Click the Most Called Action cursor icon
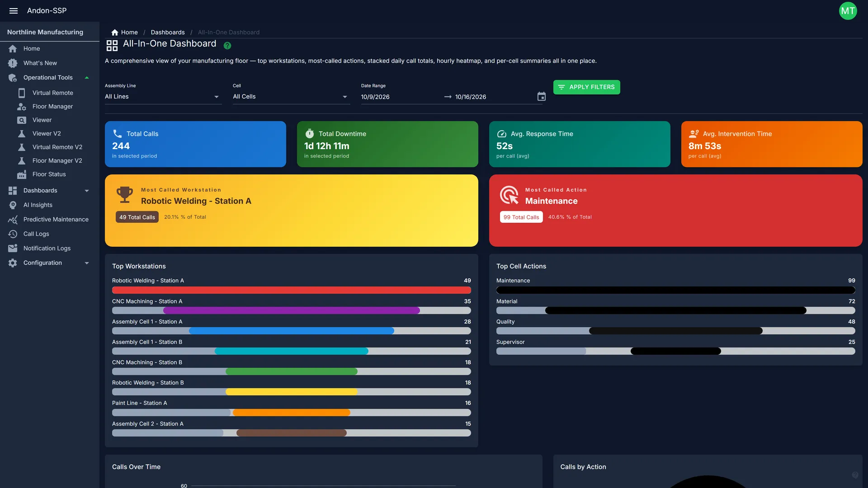 [509, 195]
